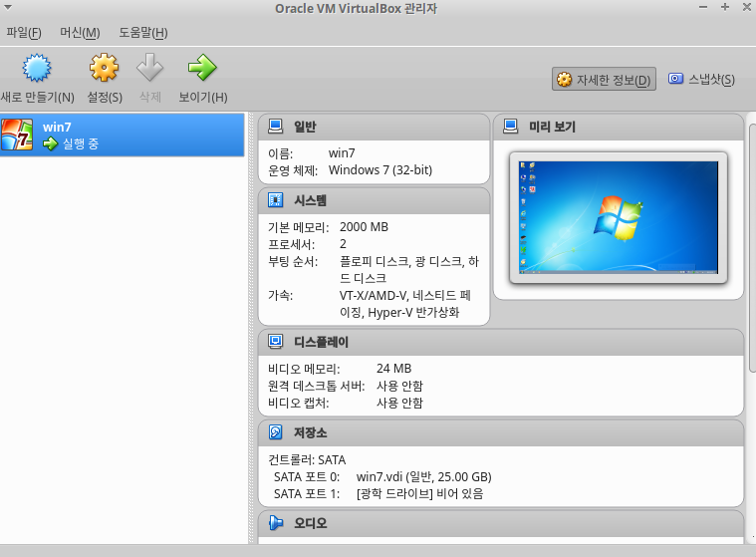756x557 pixels.
Task: Click the 24 MB video memory value
Action: [393, 369]
